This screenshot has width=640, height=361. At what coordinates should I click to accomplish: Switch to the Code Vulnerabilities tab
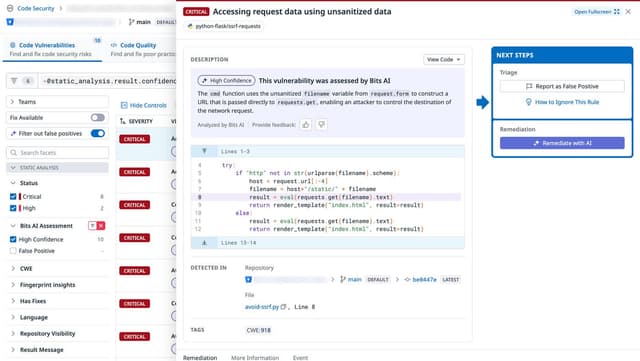point(52,49)
